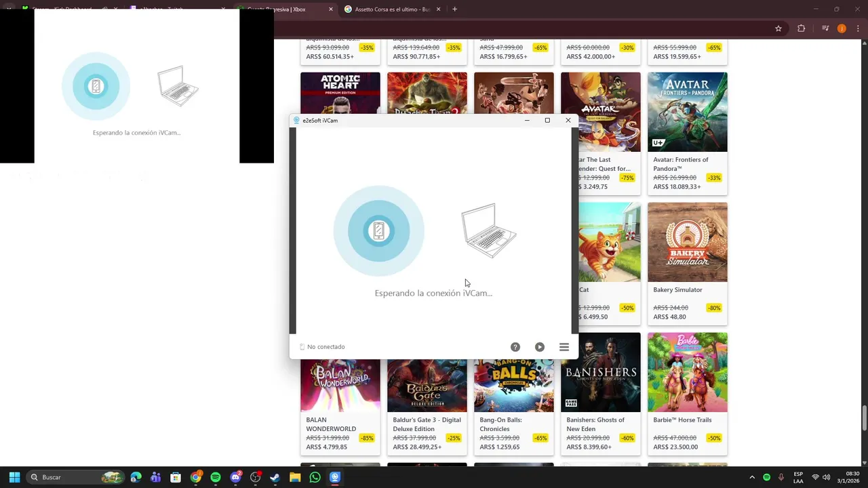Click the microphone icon in system tray
Screen dimensions: 868x488
pyautogui.click(x=781, y=477)
